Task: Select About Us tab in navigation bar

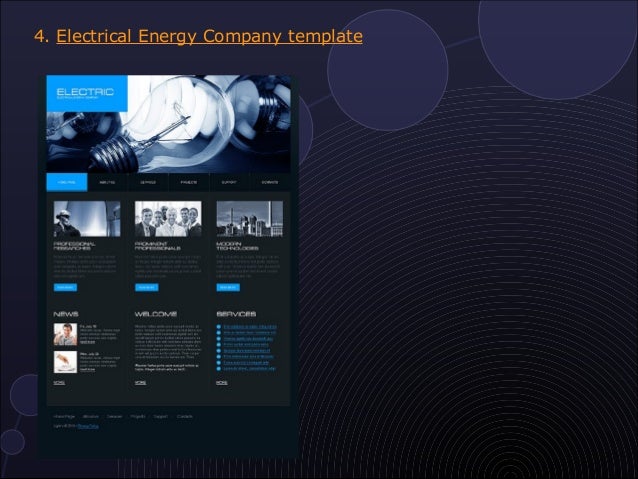Action: tap(107, 182)
